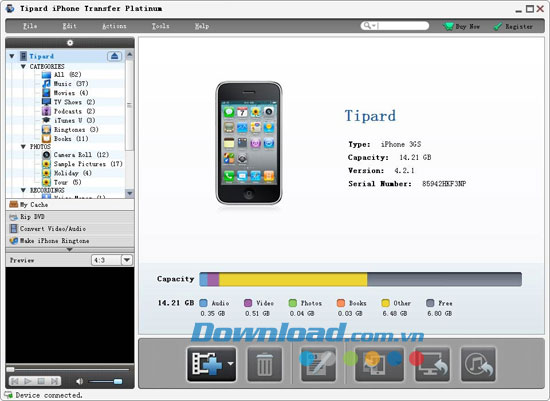Select Podcasts (2) category

click(68, 111)
